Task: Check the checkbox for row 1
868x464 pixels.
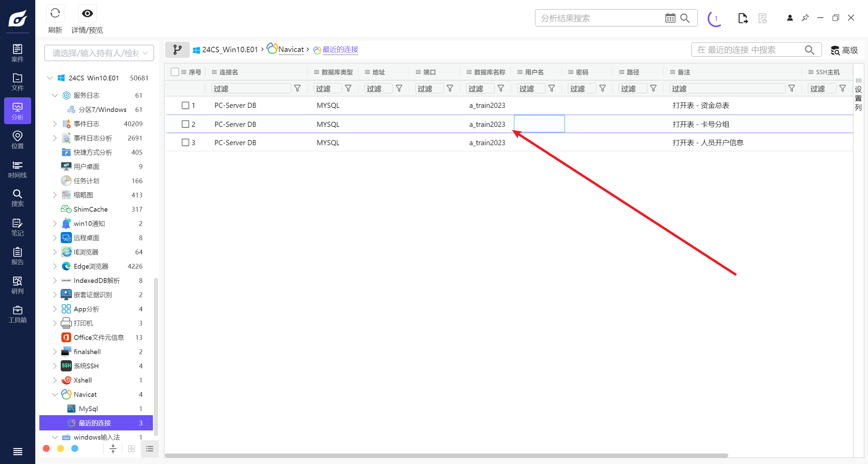Action: (x=185, y=105)
